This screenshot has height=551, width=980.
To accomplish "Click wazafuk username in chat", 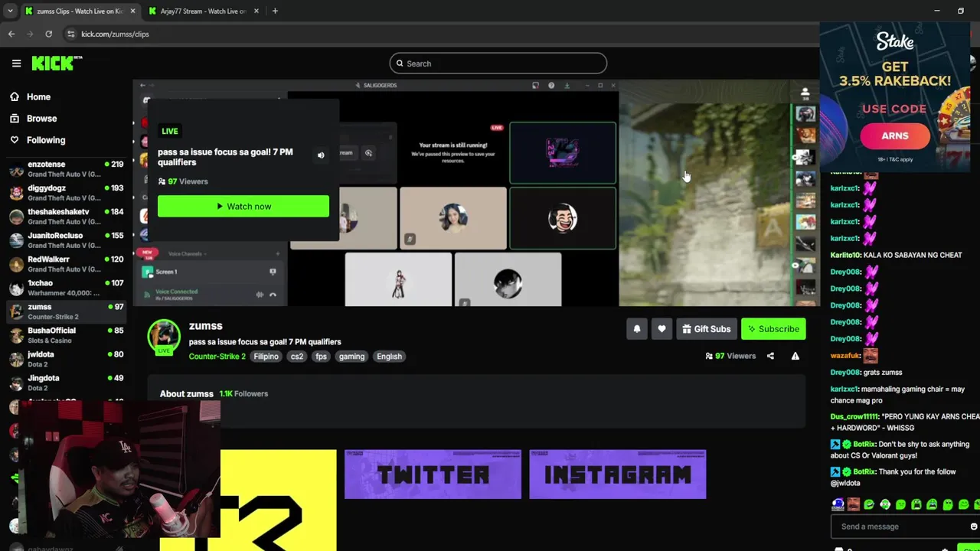I will (845, 356).
